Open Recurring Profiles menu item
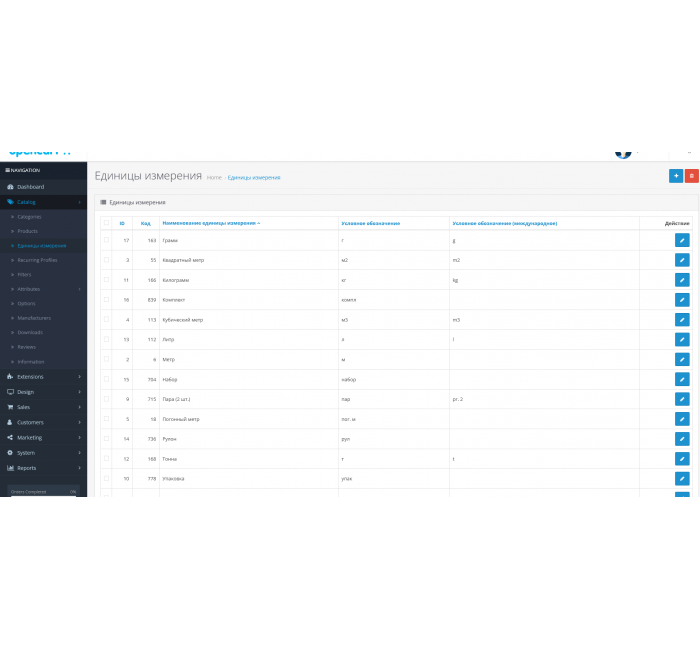The image size is (700, 650). click(37, 260)
